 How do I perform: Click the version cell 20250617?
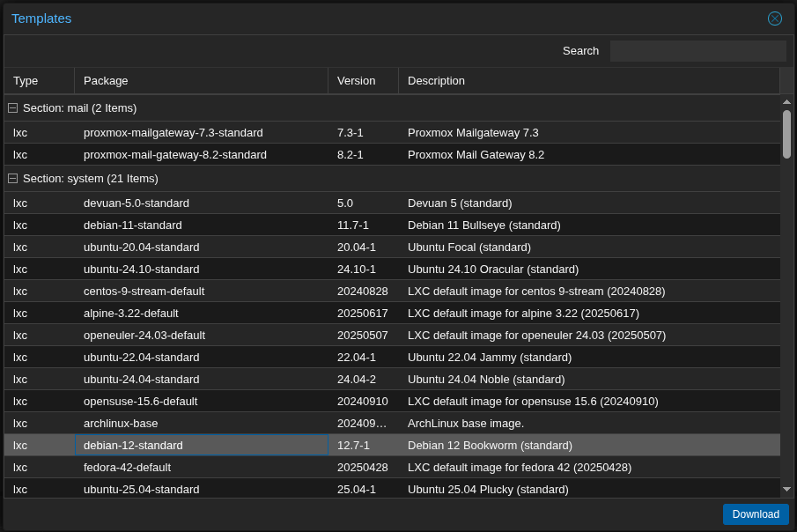pos(363,314)
